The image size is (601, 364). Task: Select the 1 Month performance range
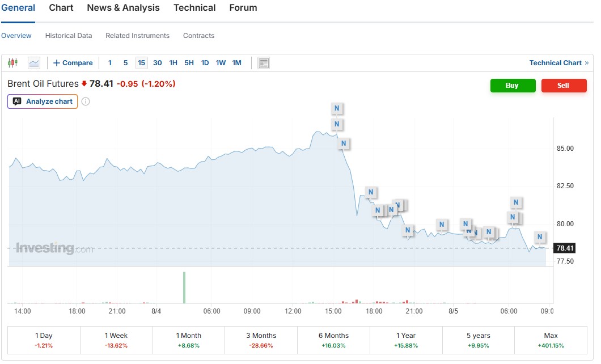click(x=189, y=340)
